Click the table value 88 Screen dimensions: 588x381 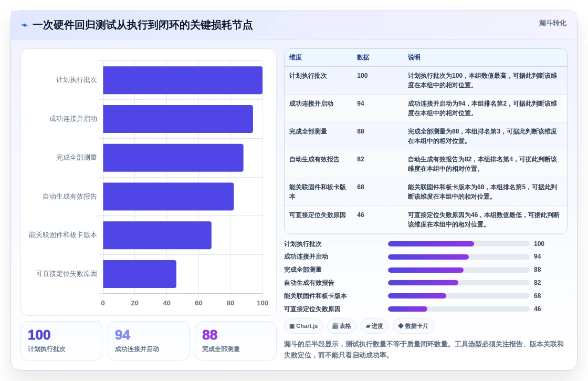tap(360, 131)
